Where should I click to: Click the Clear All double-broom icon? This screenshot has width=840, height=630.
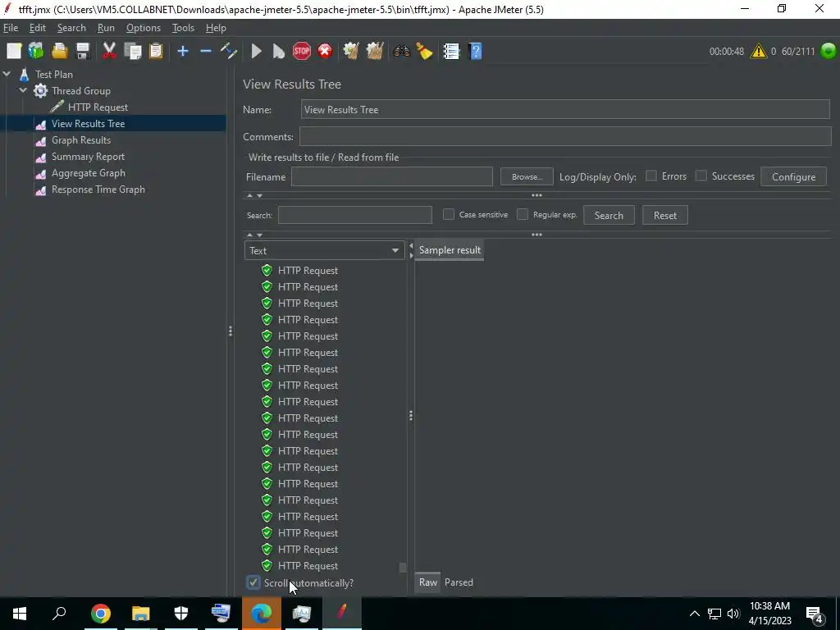coord(374,52)
